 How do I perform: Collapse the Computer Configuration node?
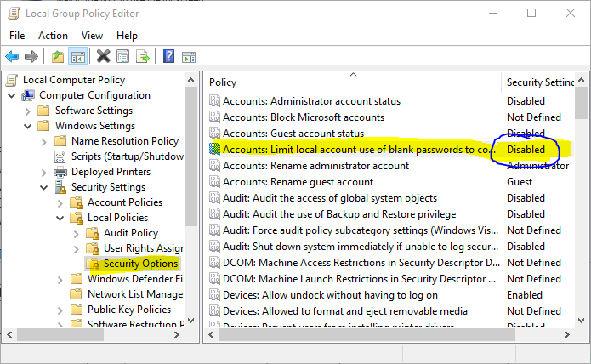click(x=12, y=96)
